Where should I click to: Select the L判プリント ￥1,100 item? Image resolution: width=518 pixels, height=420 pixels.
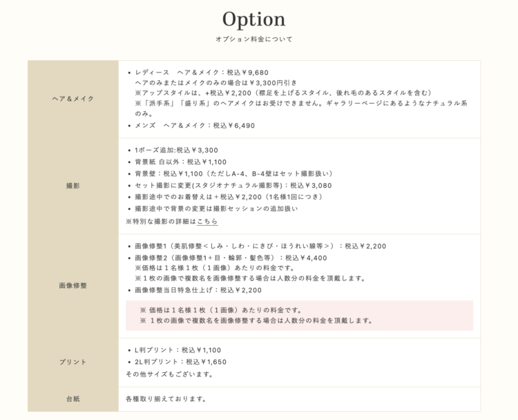[178, 350]
